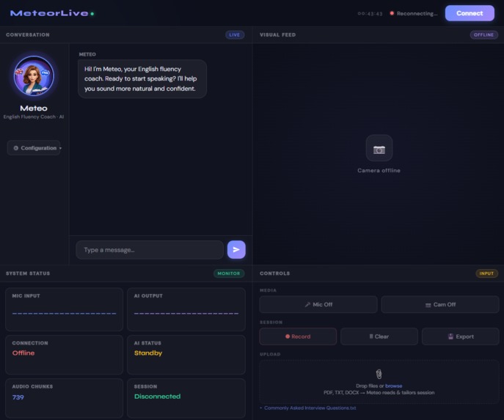Click the Offline connection value
Viewport: 504px width, 420px height.
pos(23,353)
